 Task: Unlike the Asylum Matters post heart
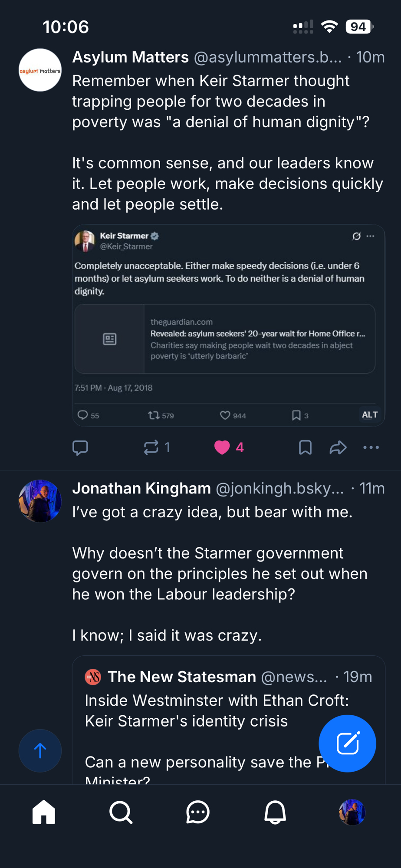click(222, 447)
